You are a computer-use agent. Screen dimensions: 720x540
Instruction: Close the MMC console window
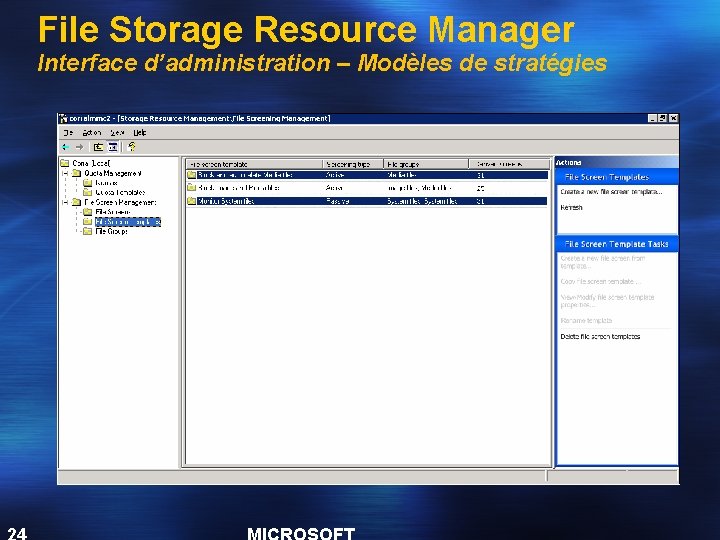point(673,118)
